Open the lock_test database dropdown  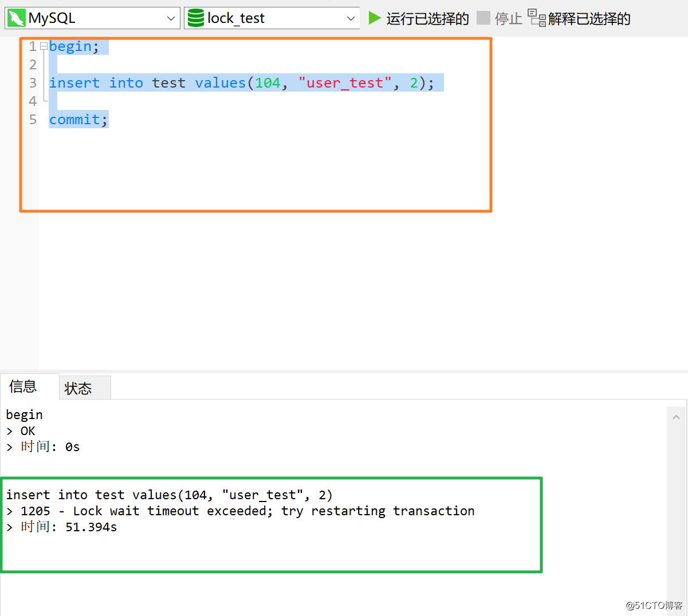tap(272, 18)
